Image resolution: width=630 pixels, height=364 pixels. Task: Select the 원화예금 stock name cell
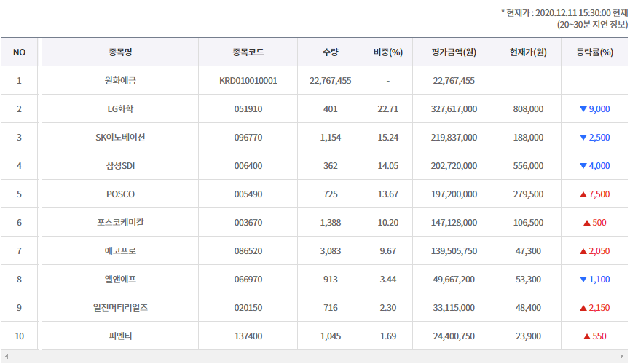click(x=120, y=81)
